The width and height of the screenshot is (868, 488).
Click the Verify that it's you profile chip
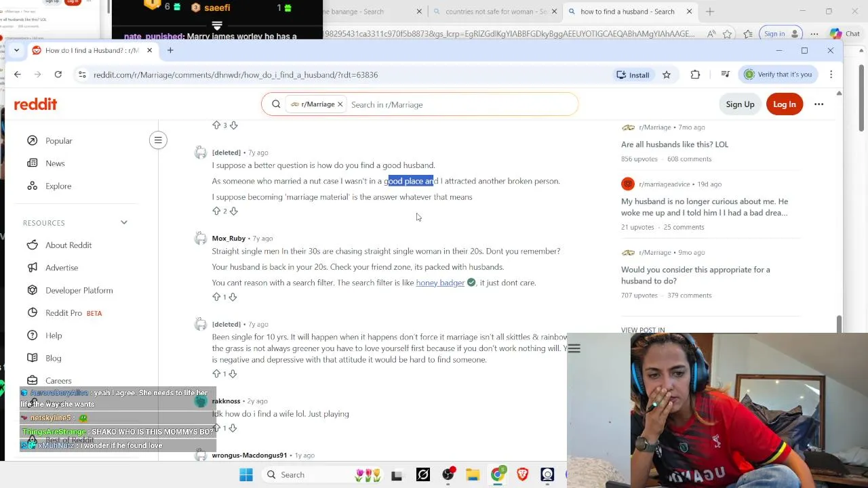[778, 75]
